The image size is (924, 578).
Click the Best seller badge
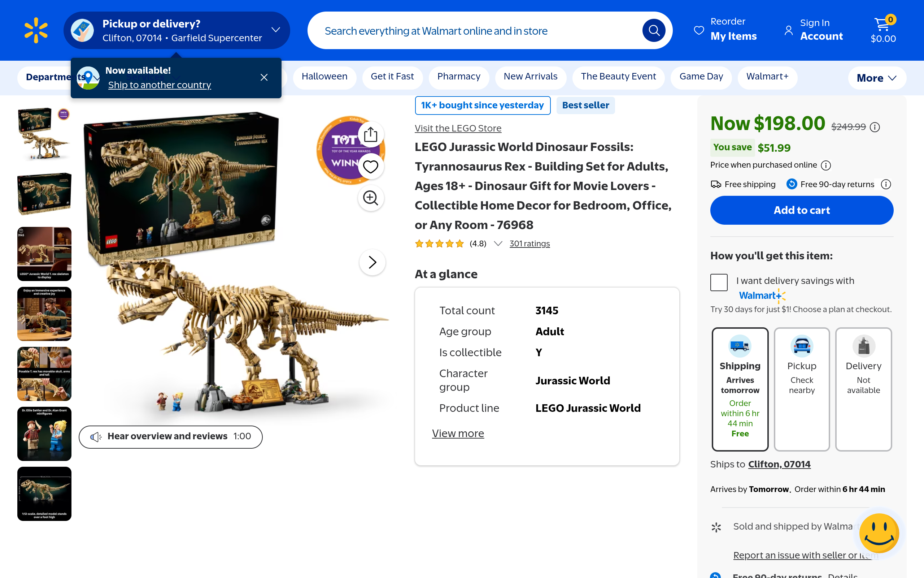(586, 105)
